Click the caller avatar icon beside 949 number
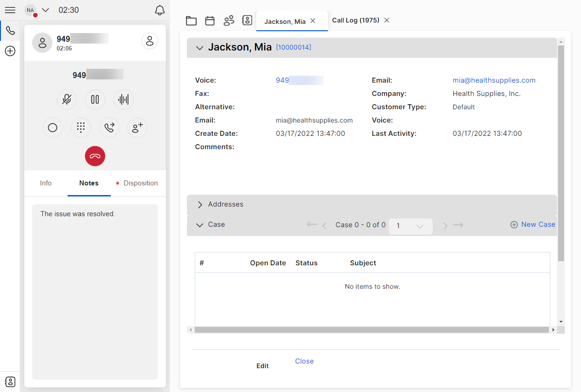This screenshot has width=581, height=392. click(x=42, y=43)
